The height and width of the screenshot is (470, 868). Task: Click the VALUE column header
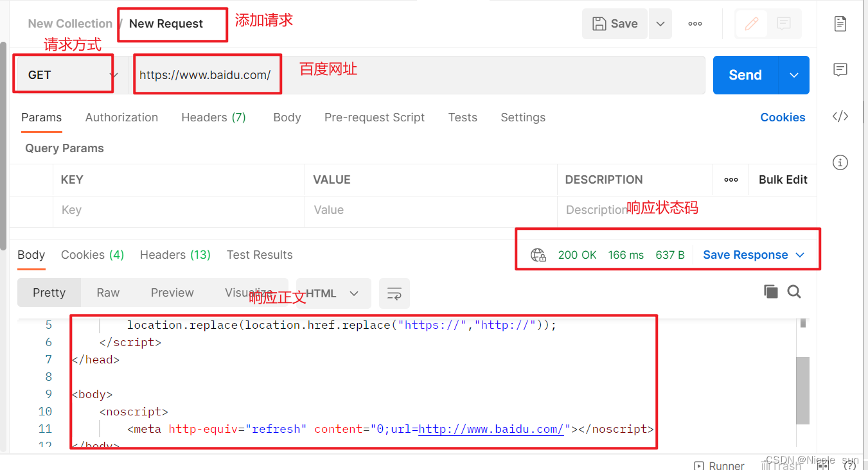click(332, 180)
